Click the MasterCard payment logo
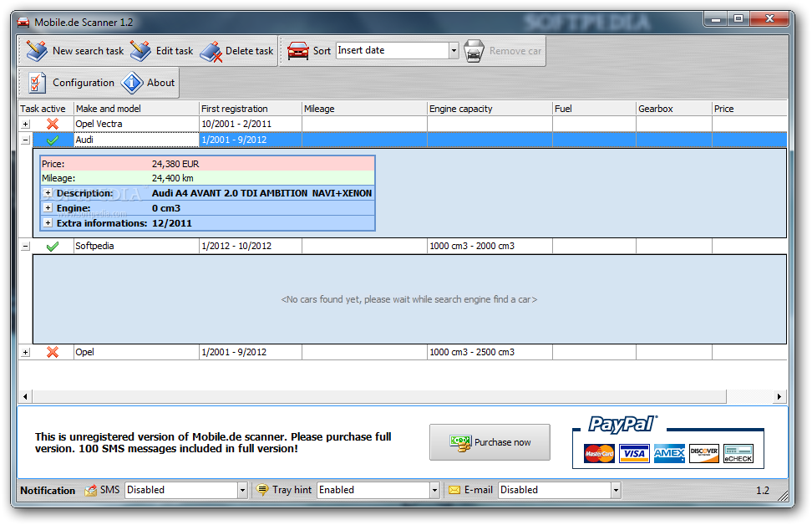This screenshot has height=525, width=812. [x=599, y=453]
